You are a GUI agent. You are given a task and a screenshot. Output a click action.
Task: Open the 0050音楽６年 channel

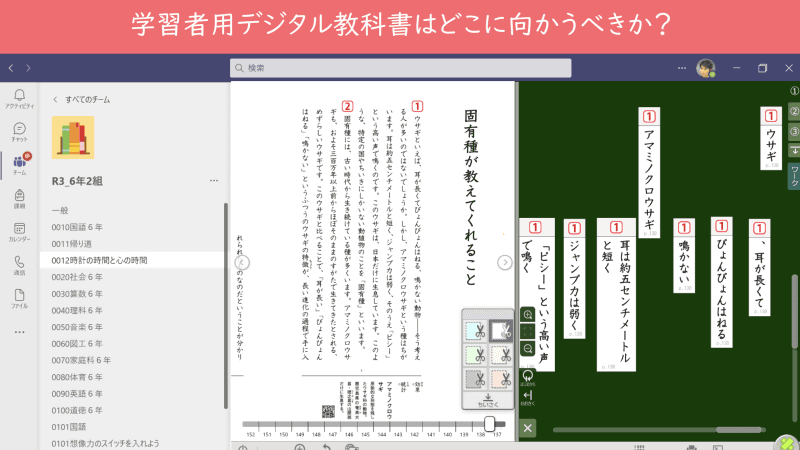click(77, 327)
